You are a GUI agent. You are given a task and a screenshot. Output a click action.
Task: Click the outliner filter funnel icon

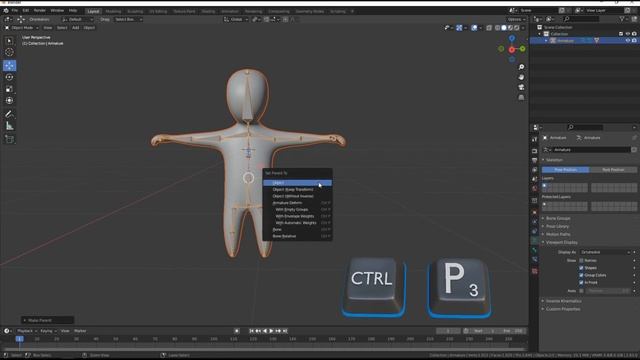click(x=622, y=19)
